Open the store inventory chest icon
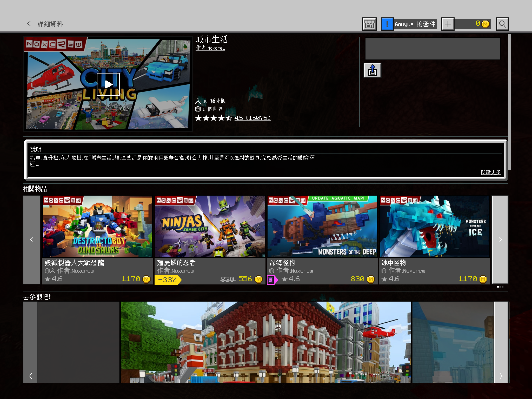 [x=369, y=24]
